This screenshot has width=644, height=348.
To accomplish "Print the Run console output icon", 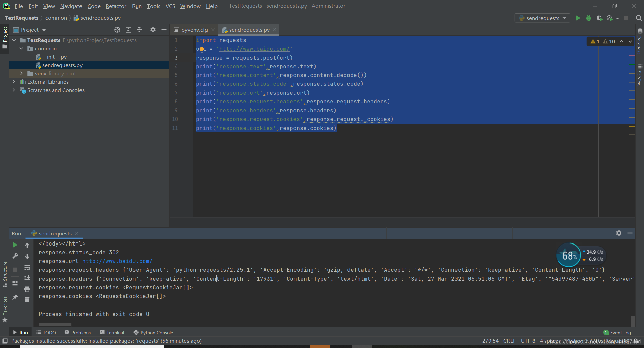I will coord(27,289).
